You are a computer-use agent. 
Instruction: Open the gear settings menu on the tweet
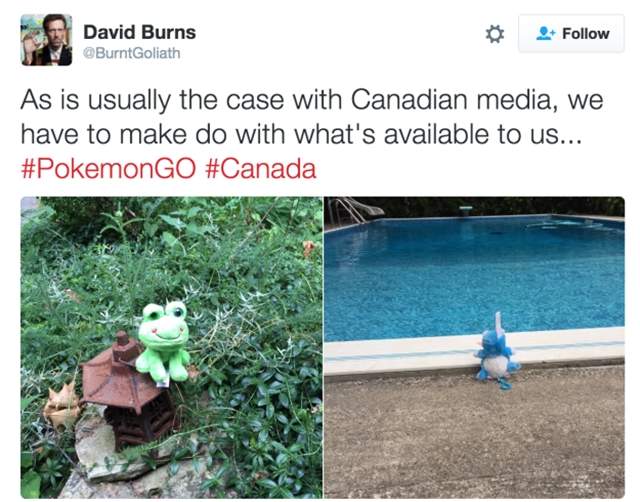pyautogui.click(x=494, y=34)
